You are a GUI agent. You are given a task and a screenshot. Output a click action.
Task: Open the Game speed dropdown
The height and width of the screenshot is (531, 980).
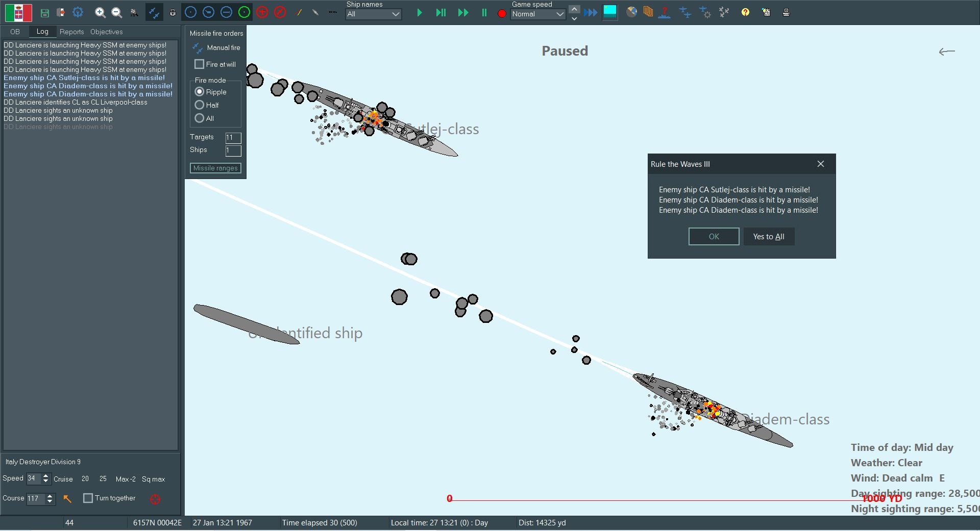(538, 14)
